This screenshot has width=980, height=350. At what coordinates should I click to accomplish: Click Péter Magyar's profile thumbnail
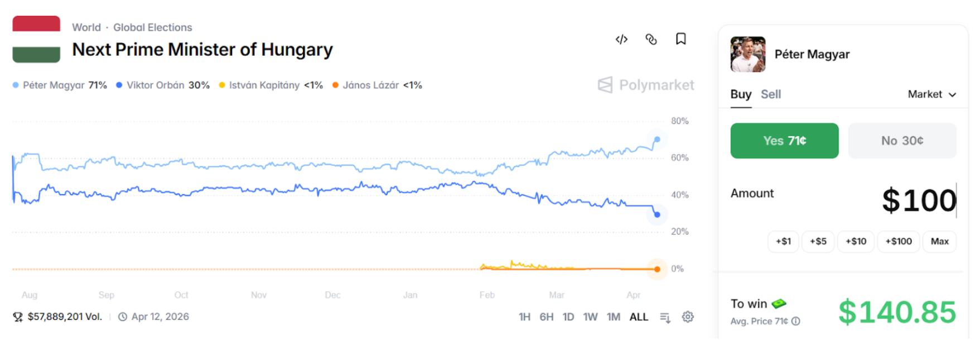click(748, 54)
